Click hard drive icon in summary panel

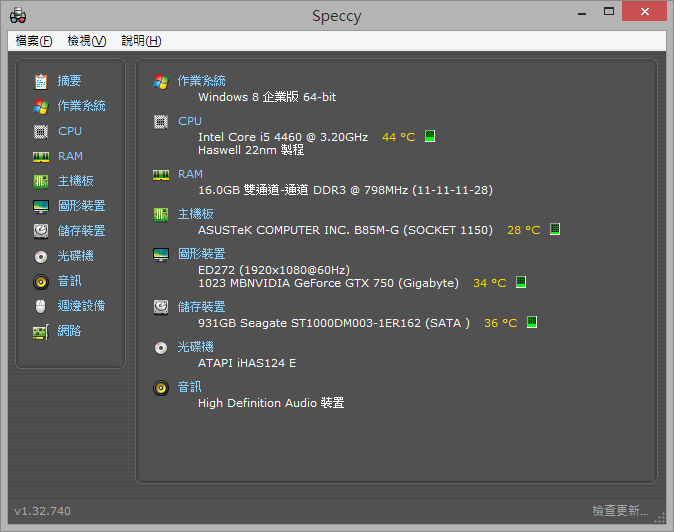coord(161,307)
